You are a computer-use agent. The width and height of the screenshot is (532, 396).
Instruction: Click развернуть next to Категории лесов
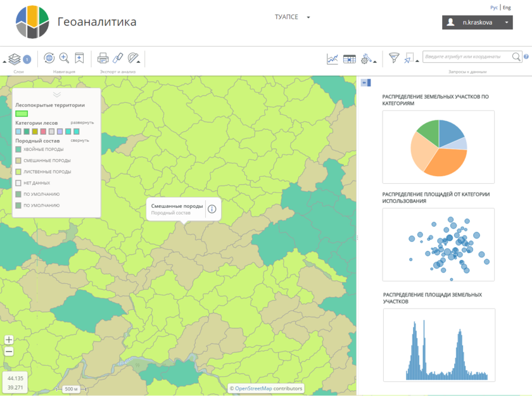82,122
